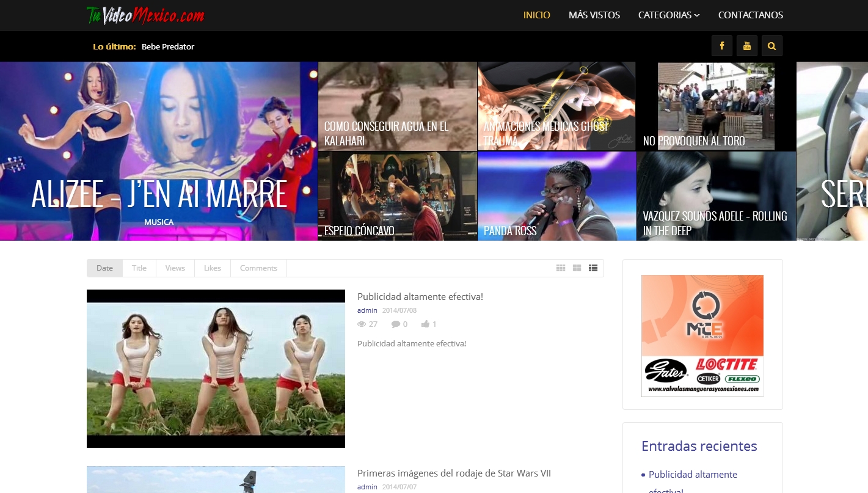Sort videos by Title tab

(x=139, y=268)
